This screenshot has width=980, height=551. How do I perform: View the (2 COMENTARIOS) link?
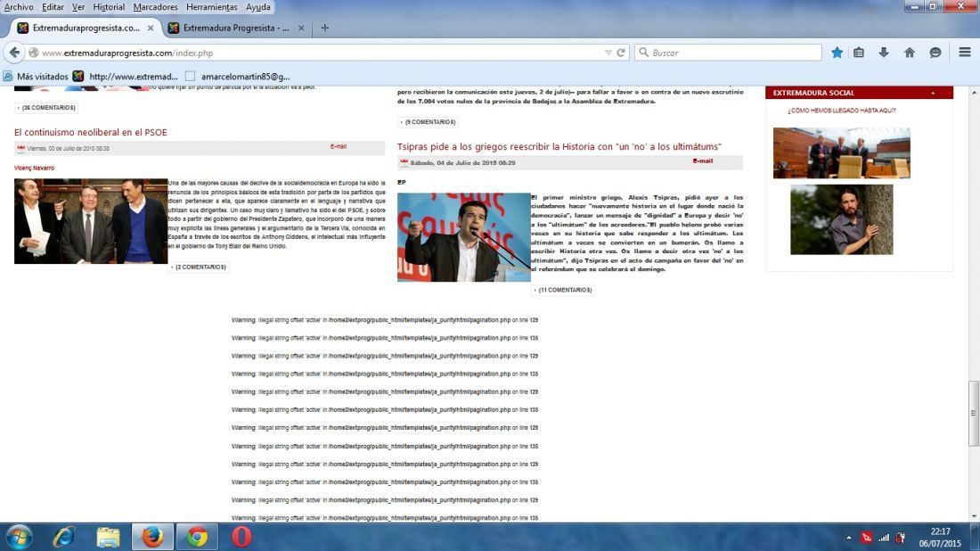[200, 267]
